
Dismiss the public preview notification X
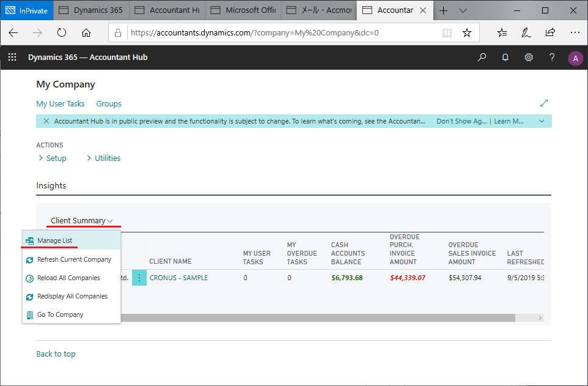pyautogui.click(x=46, y=121)
